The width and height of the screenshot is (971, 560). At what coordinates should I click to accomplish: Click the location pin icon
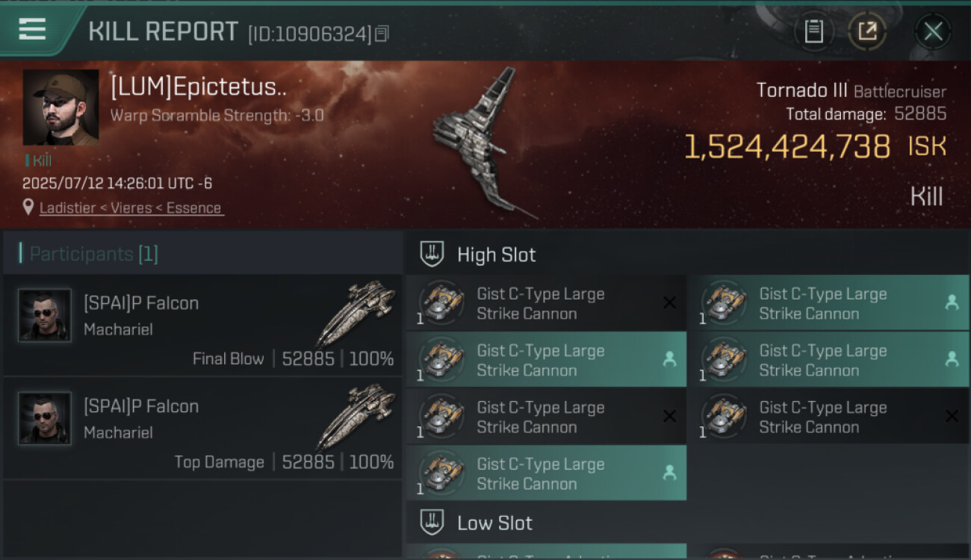click(28, 207)
